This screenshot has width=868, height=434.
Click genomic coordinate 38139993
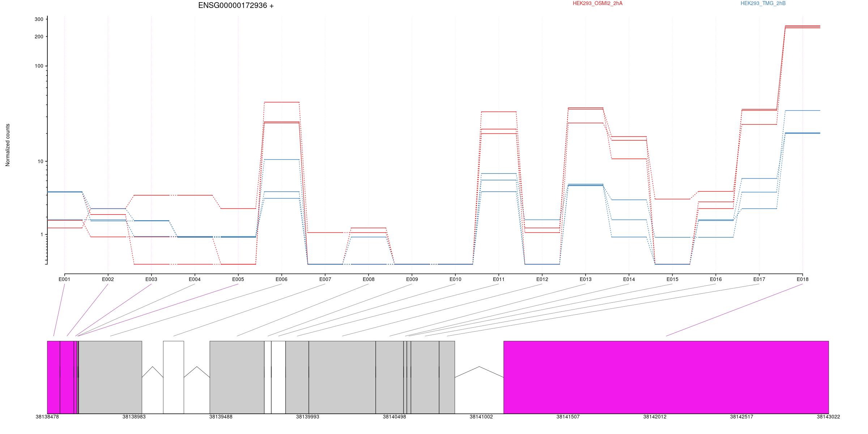coord(307,417)
